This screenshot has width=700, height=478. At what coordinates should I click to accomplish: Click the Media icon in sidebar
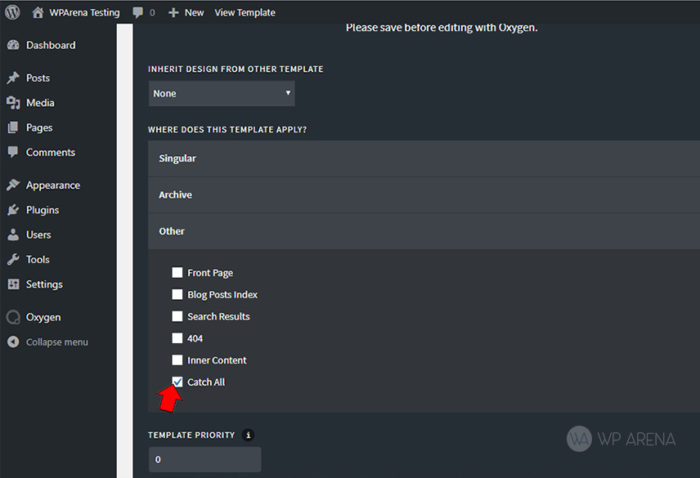pyautogui.click(x=13, y=103)
